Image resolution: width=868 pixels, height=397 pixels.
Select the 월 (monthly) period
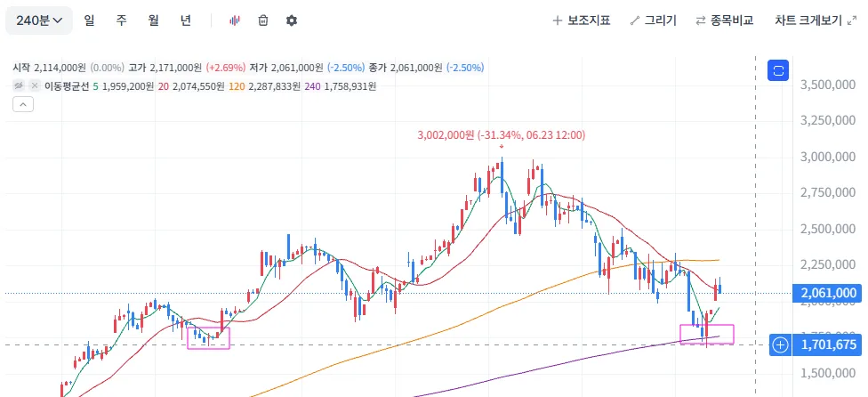(153, 20)
